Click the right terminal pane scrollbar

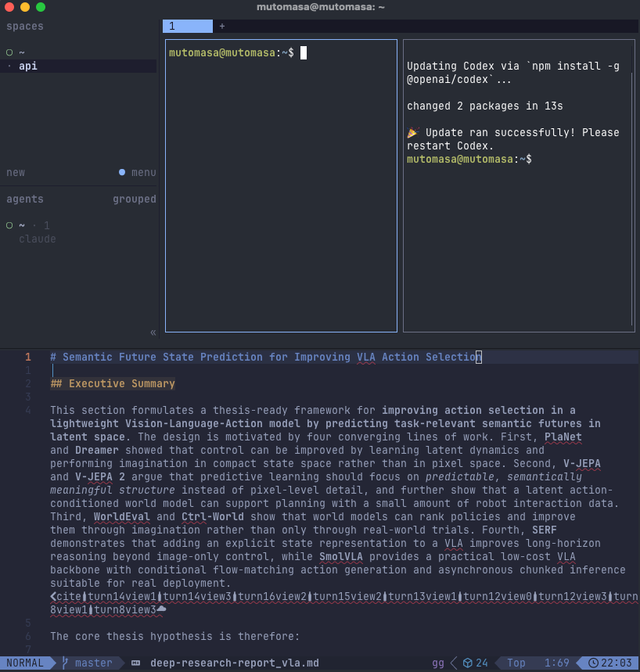pyautogui.click(x=632, y=199)
